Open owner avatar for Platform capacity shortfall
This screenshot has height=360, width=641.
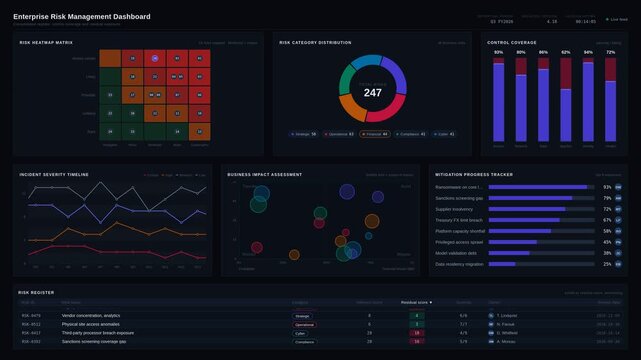(618, 231)
